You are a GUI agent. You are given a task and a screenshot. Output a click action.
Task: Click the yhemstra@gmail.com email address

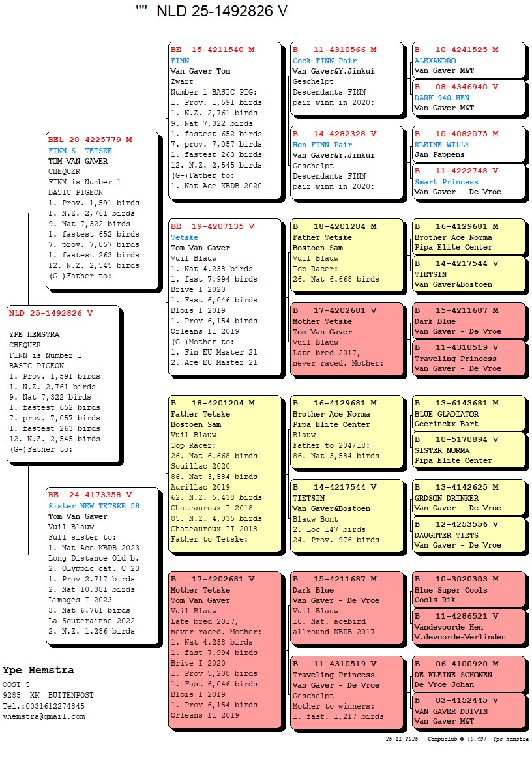[44, 716]
